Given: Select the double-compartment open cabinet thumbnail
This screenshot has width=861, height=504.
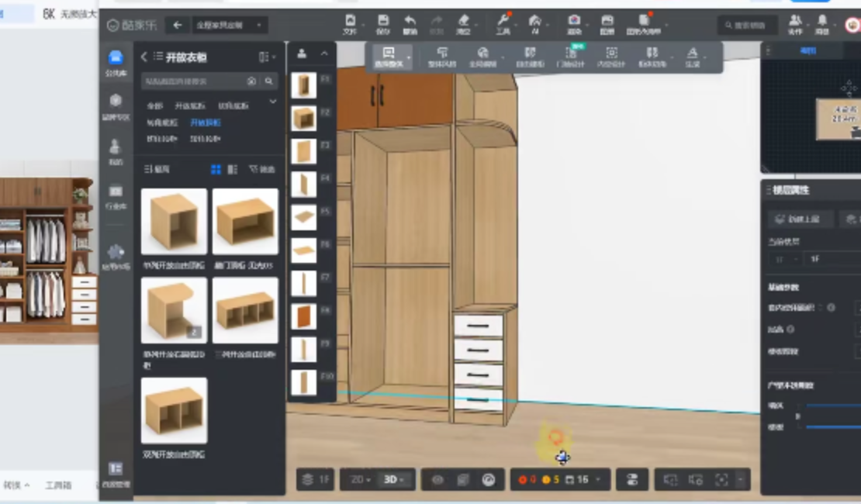Looking at the screenshot, I should [174, 411].
